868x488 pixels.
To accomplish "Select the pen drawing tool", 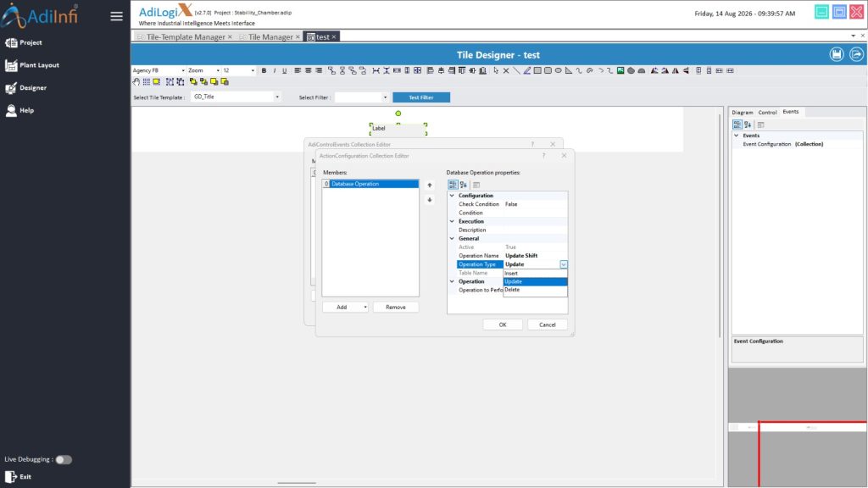I will pyautogui.click(x=527, y=71).
